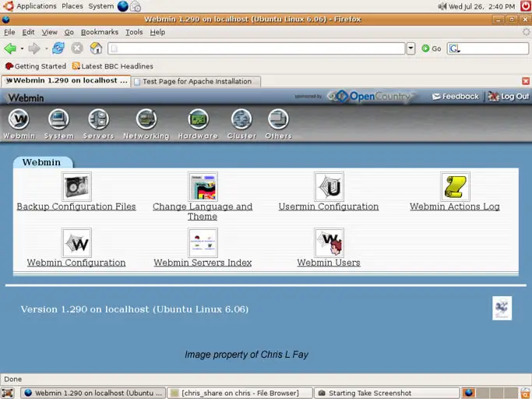Go to the Firefox home page
The width and height of the screenshot is (532, 399).
click(96, 48)
